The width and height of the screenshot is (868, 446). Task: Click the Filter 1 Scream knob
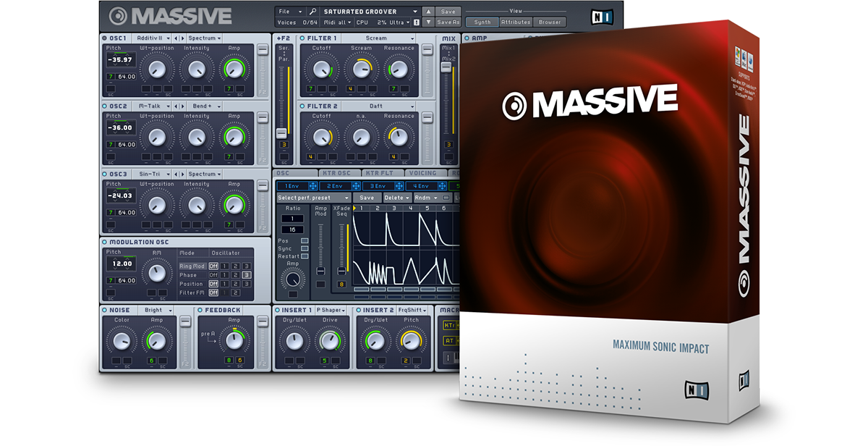coord(360,70)
